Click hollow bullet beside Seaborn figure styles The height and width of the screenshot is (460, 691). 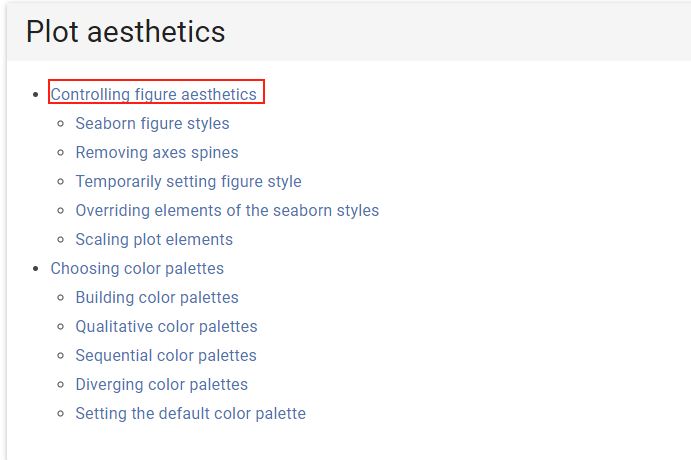click(61, 124)
